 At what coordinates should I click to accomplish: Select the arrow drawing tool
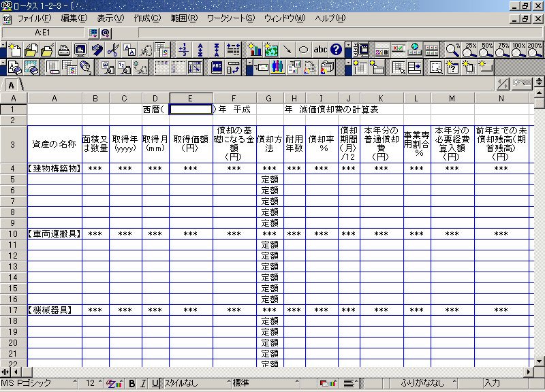point(287,50)
